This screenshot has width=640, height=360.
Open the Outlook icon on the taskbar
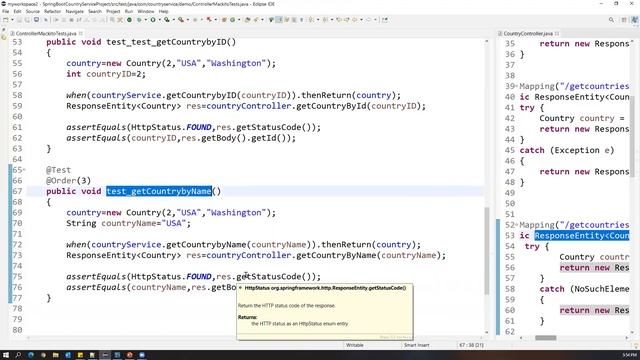68,355
